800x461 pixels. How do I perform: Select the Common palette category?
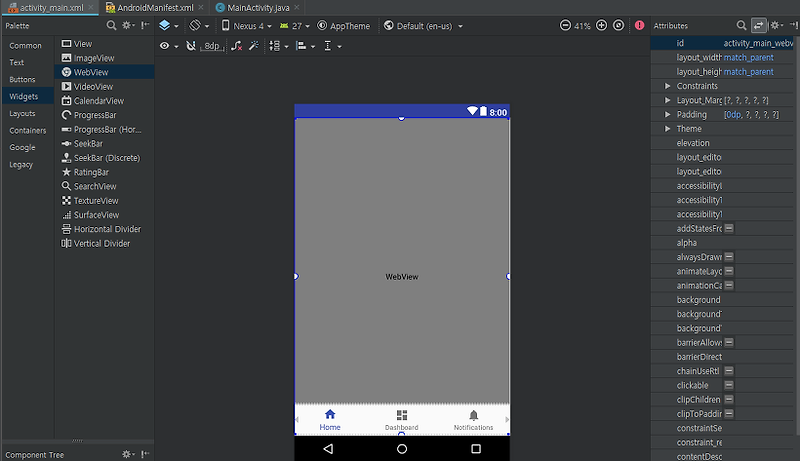coord(26,45)
